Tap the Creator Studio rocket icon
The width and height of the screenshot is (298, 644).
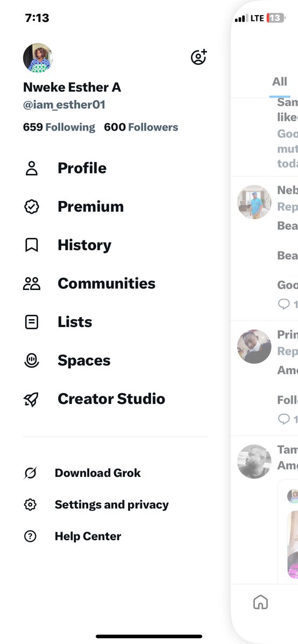[32, 399]
